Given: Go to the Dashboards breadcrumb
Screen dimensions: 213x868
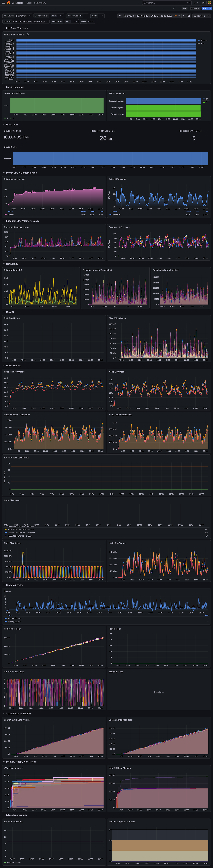Looking at the screenshot, I should (17, 3).
